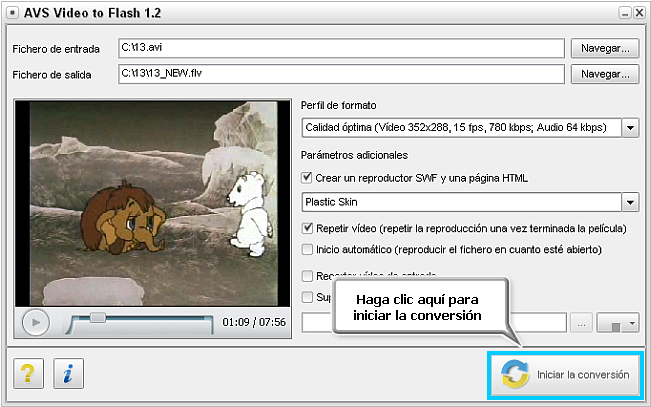Click the Perfil de formato label
Image resolution: width=651 pixels, height=407 pixels.
point(338,105)
